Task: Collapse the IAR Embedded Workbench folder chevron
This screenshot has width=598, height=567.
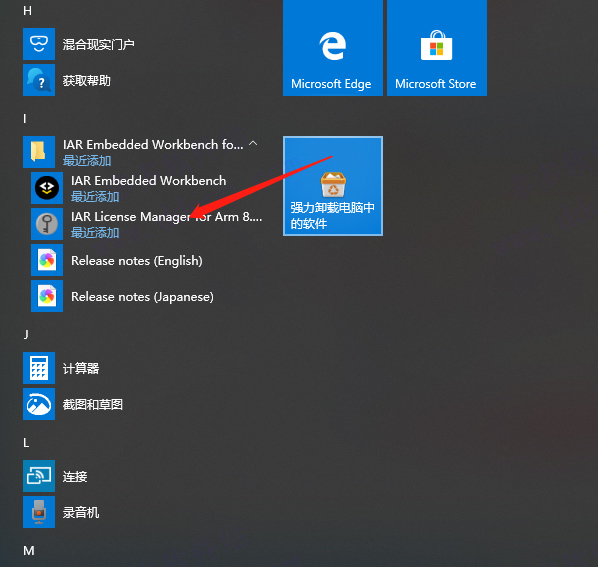Action: point(253,144)
